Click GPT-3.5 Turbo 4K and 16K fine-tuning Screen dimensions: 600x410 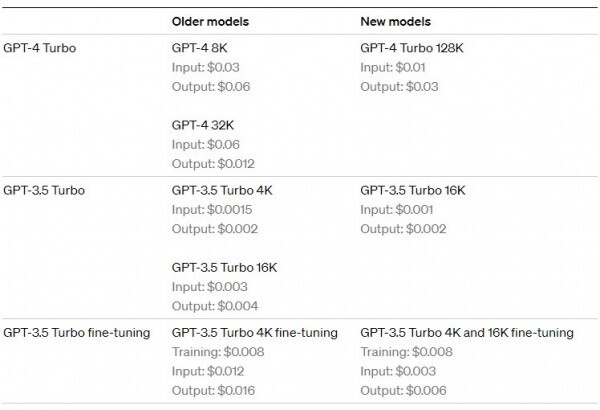[x=467, y=333]
